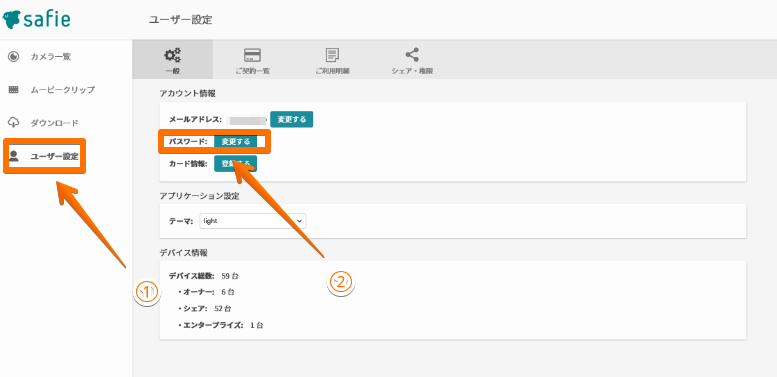The height and width of the screenshot is (377, 777).
Task: Click the アカウント情報 heading
Action: tap(187, 93)
